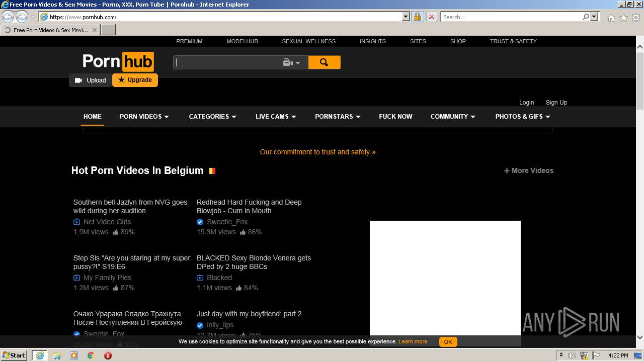Click the Belgium flag icon beside the heading
Screen dimensions: 644x362
(212, 171)
